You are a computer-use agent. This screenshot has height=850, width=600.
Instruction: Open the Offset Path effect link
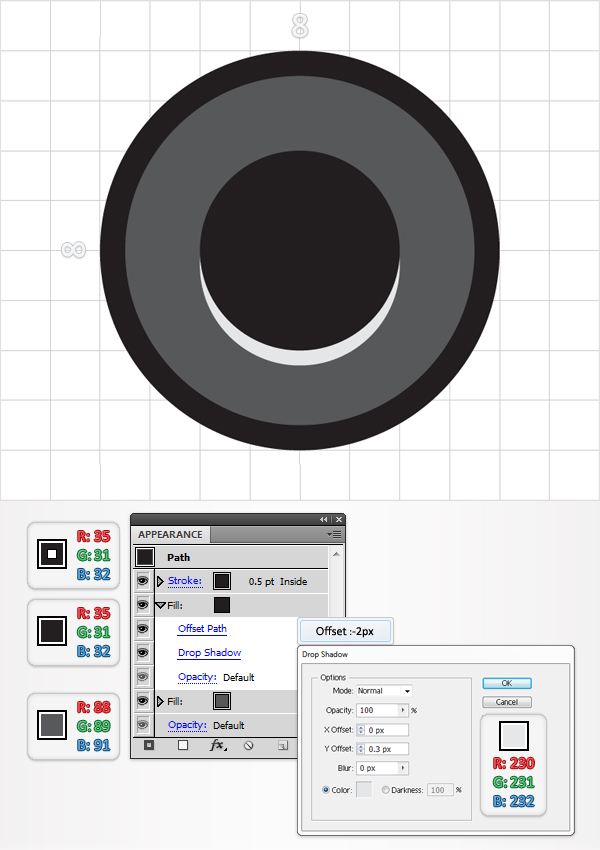[202, 629]
